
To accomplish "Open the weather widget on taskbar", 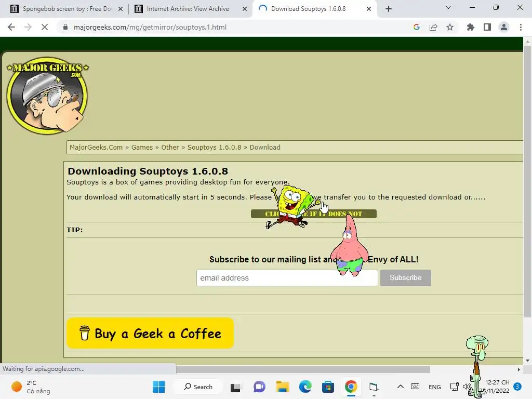I will click(x=31, y=387).
